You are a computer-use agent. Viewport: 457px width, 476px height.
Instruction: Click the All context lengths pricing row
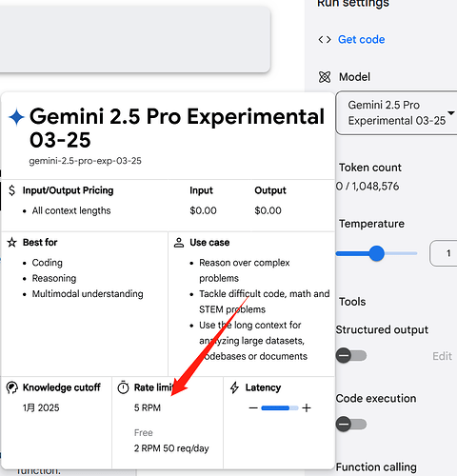71,210
